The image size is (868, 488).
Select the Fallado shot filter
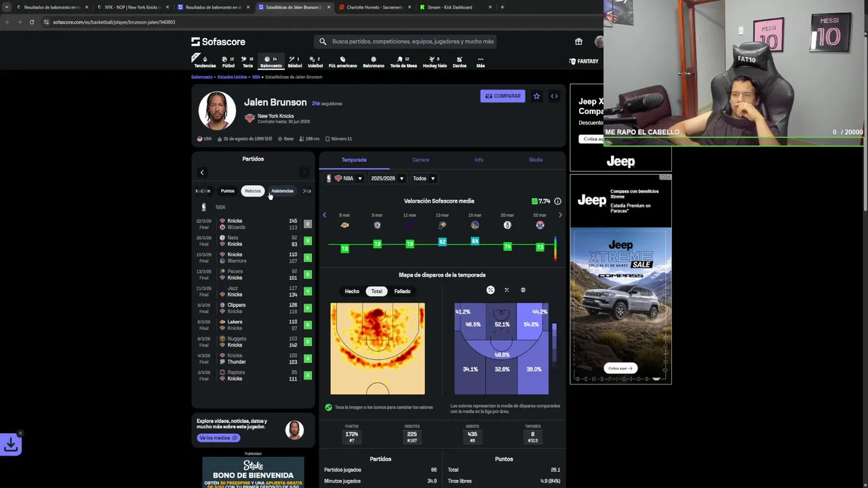coord(402,291)
